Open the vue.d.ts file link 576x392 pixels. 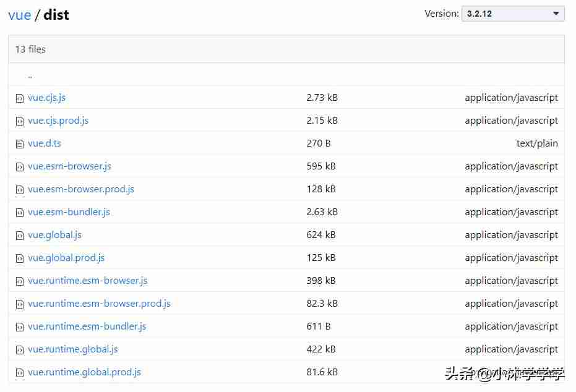tap(44, 143)
